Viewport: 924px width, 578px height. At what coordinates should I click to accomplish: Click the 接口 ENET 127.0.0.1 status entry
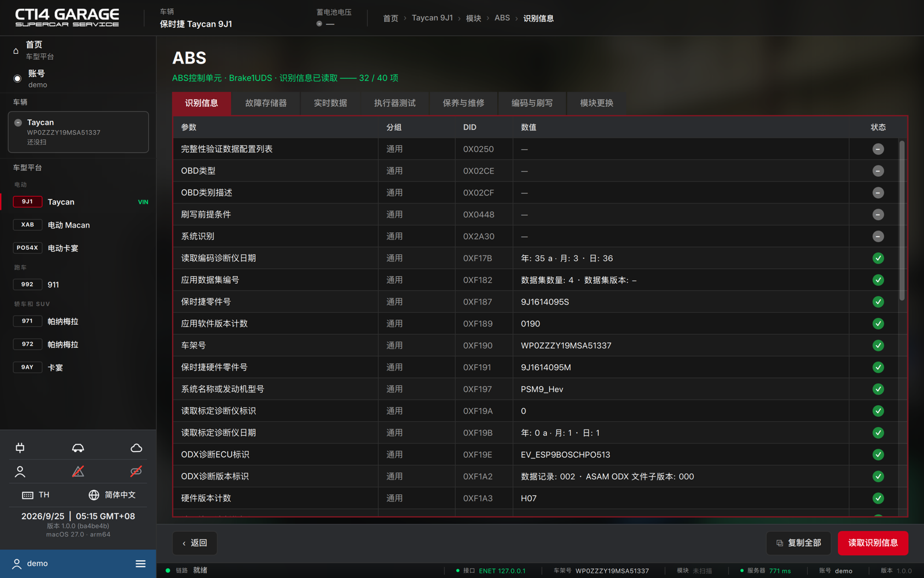(491, 570)
